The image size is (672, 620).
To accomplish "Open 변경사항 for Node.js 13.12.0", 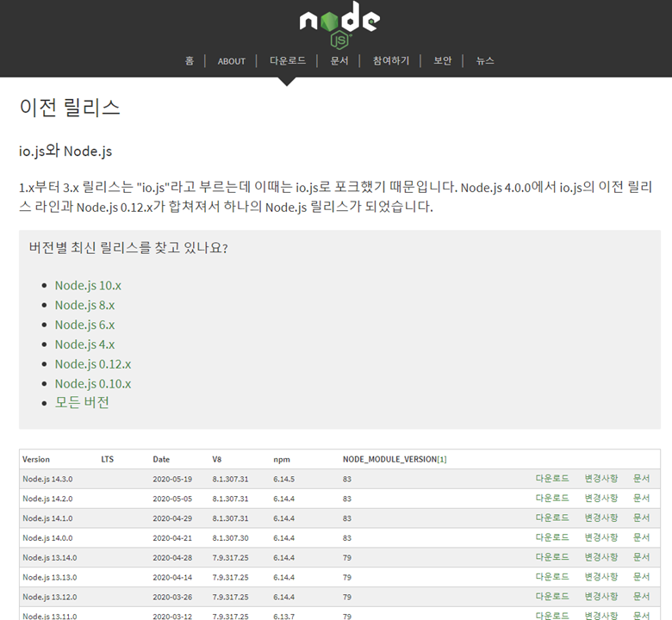I will pyautogui.click(x=601, y=597).
